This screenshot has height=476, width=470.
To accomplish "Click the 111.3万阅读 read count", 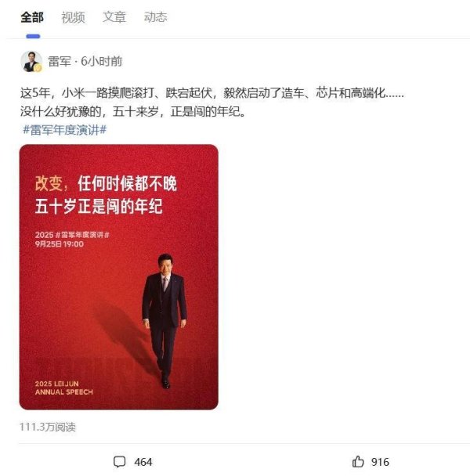I will pos(48,427).
